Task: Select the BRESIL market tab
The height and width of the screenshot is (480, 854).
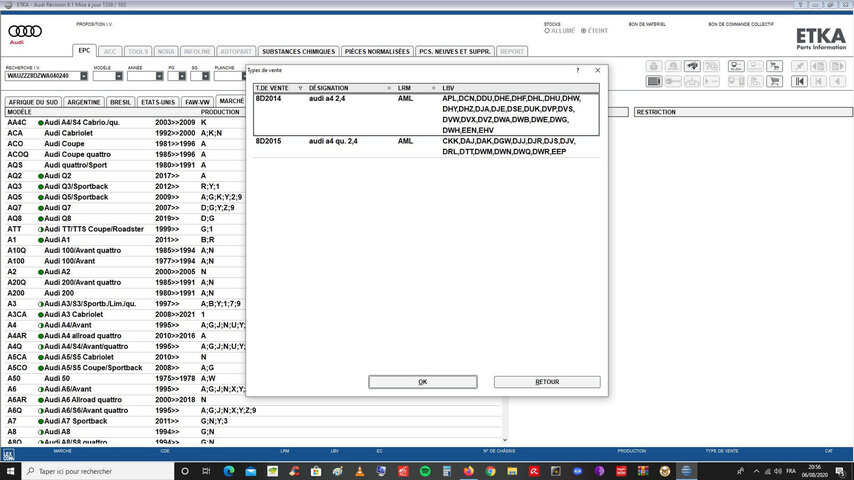Action: click(120, 102)
